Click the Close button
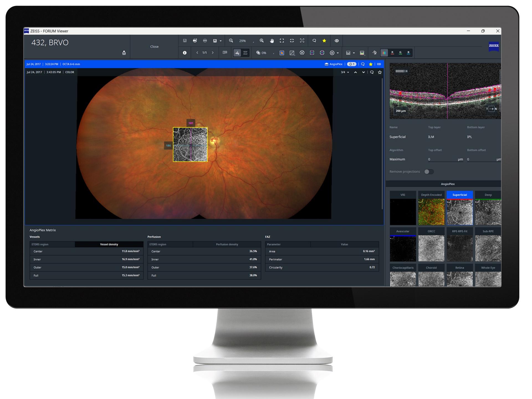The height and width of the screenshot is (399, 532). click(x=154, y=47)
